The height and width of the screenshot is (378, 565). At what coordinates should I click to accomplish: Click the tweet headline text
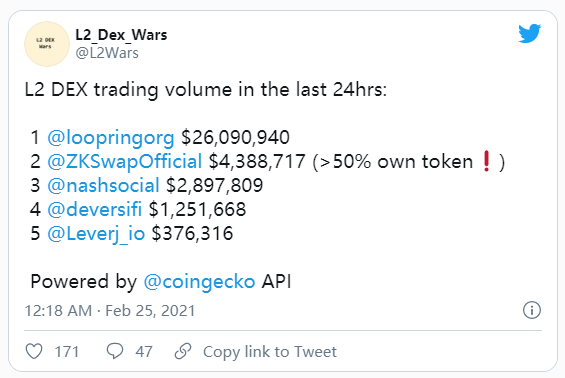(x=206, y=90)
